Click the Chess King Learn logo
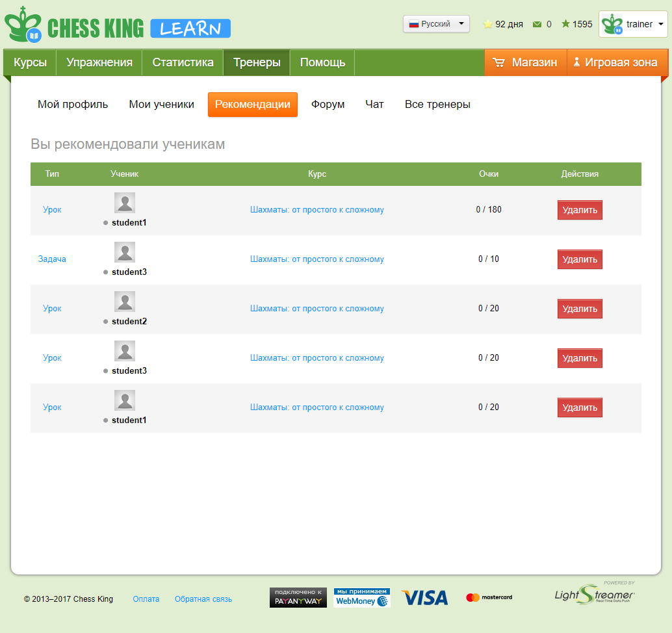 pyautogui.click(x=117, y=27)
